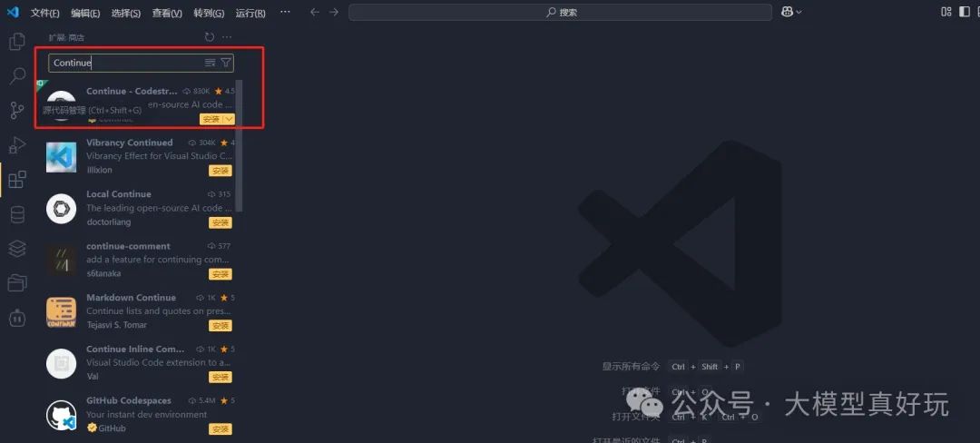Install the continue-comment extension
The width and height of the screenshot is (980, 443).
pyautogui.click(x=220, y=274)
